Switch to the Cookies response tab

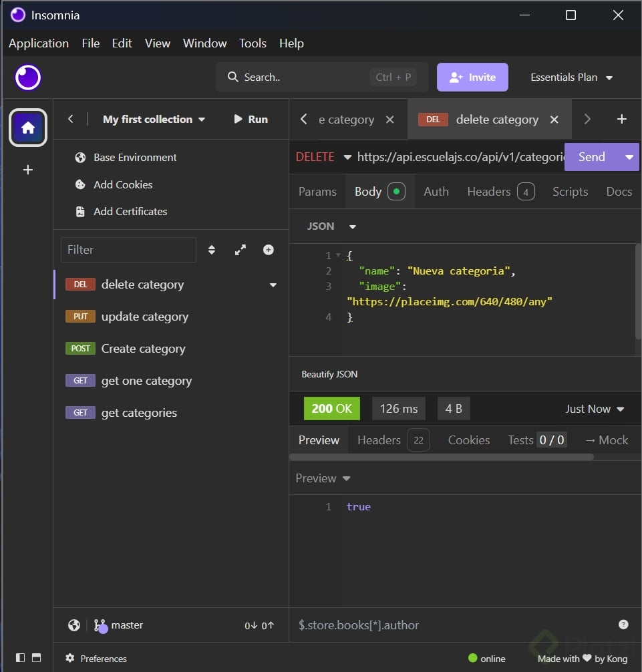469,440
